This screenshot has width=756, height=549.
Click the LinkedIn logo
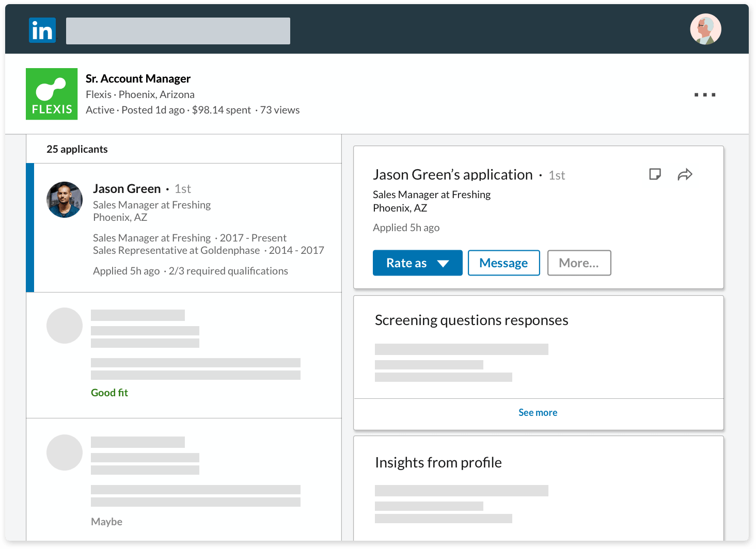[42, 30]
